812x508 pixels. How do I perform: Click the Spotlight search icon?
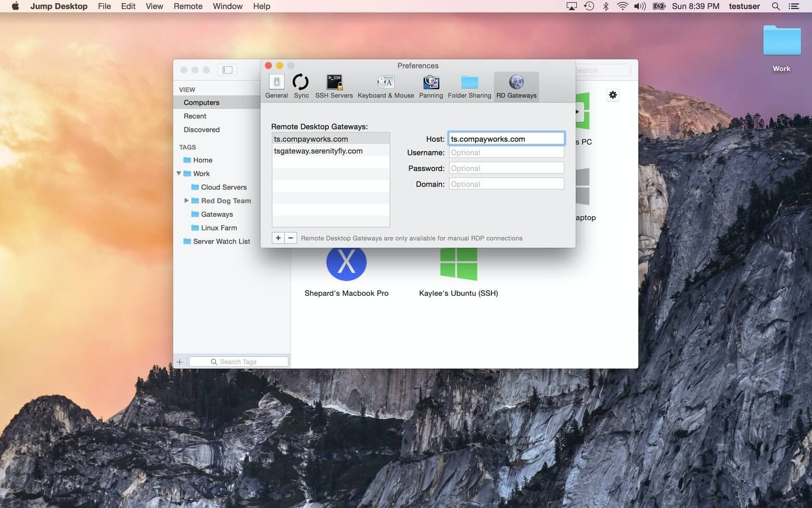[x=775, y=6]
